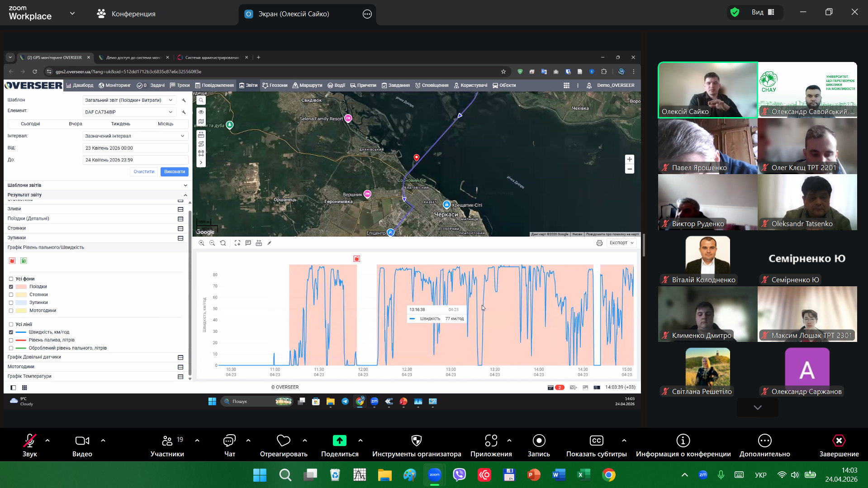This screenshot has width=868, height=488.
Task: Open the Експорт dropdown
Action: click(621, 243)
